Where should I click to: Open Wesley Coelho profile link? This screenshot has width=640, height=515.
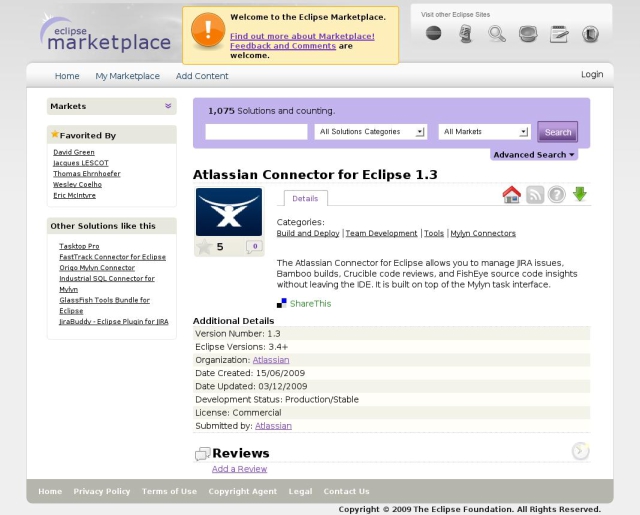(x=78, y=184)
